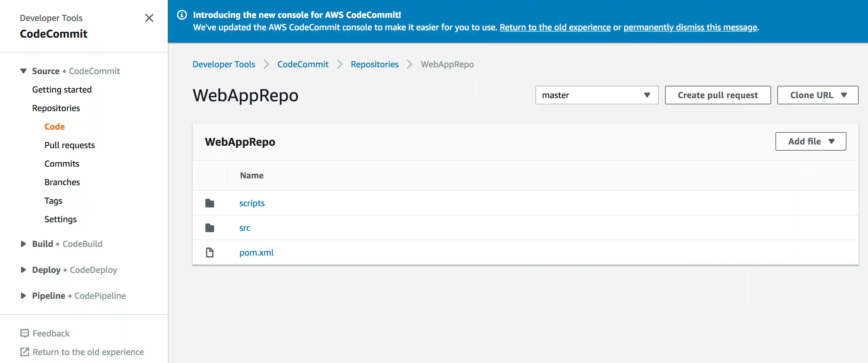
Task: Open the Add file dropdown
Action: 811,141
